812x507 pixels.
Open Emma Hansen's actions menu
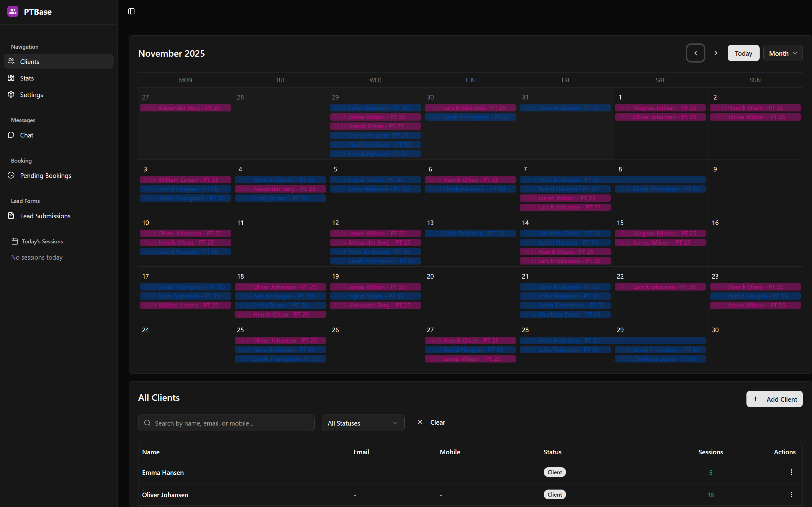click(791, 472)
